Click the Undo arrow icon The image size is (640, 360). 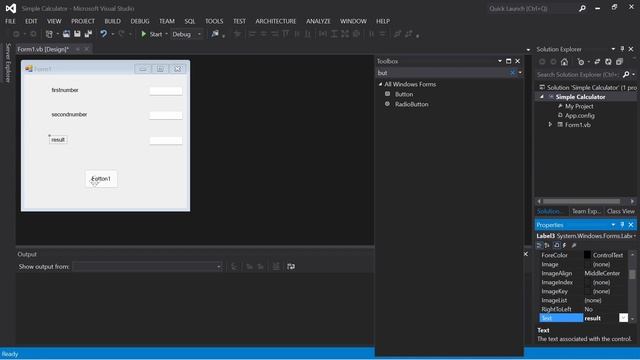104,34
